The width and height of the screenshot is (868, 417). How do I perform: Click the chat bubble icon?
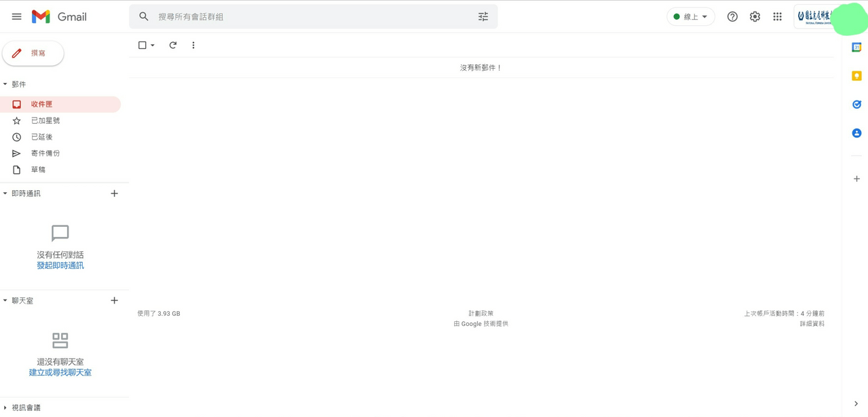pos(60,233)
